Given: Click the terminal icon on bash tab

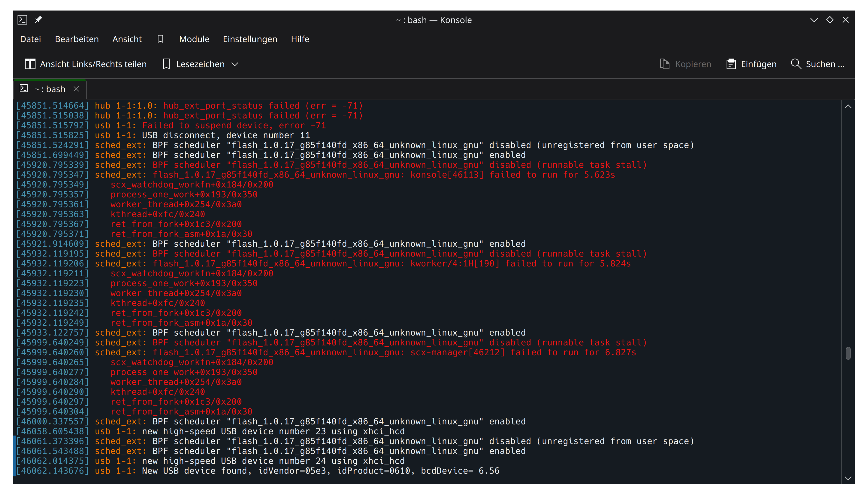Looking at the screenshot, I should coord(24,89).
